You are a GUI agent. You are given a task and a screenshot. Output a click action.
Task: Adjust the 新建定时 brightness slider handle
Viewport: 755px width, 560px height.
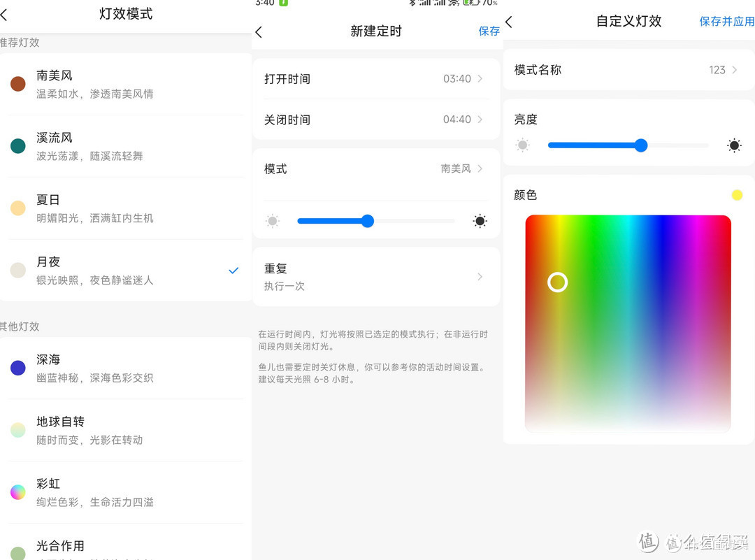pos(368,221)
